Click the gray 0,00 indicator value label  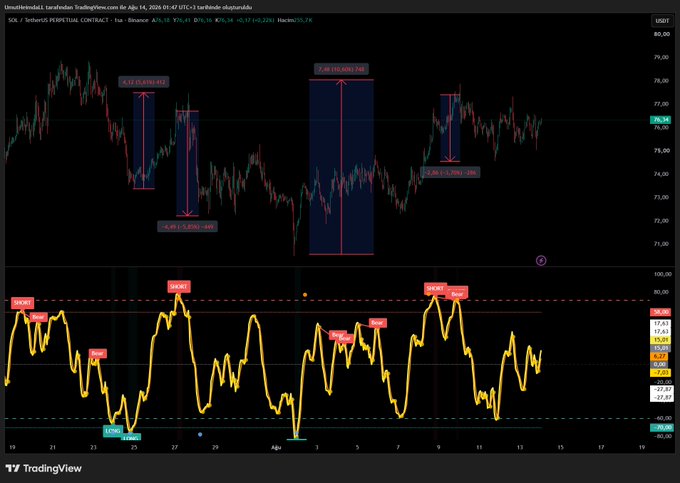660,365
